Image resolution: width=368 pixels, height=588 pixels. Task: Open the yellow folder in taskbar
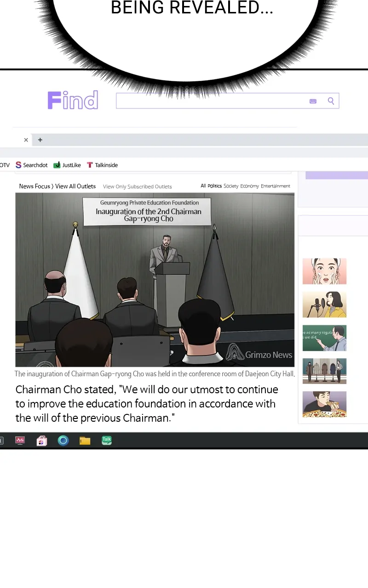[85, 441]
